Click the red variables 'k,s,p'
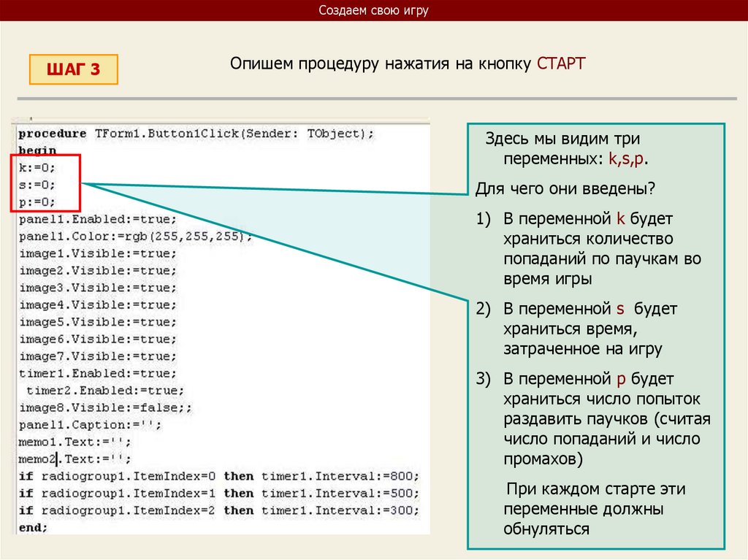The width and height of the screenshot is (748, 560). pyautogui.click(x=626, y=159)
